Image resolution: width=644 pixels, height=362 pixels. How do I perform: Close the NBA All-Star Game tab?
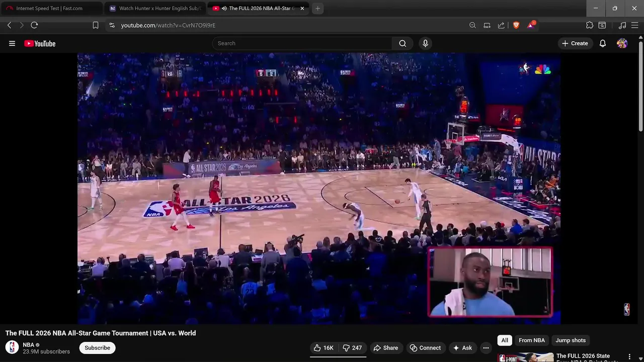click(x=302, y=8)
